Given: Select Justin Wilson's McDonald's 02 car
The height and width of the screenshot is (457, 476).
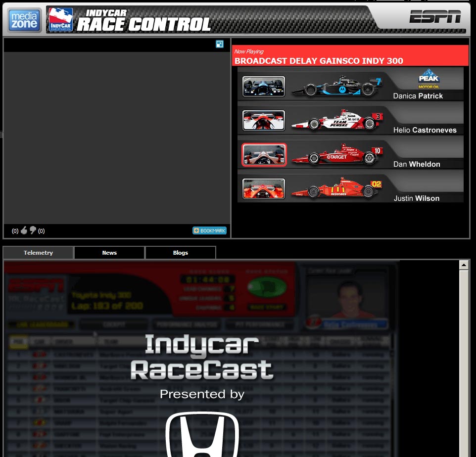Looking at the screenshot, I should pyautogui.click(x=336, y=188).
